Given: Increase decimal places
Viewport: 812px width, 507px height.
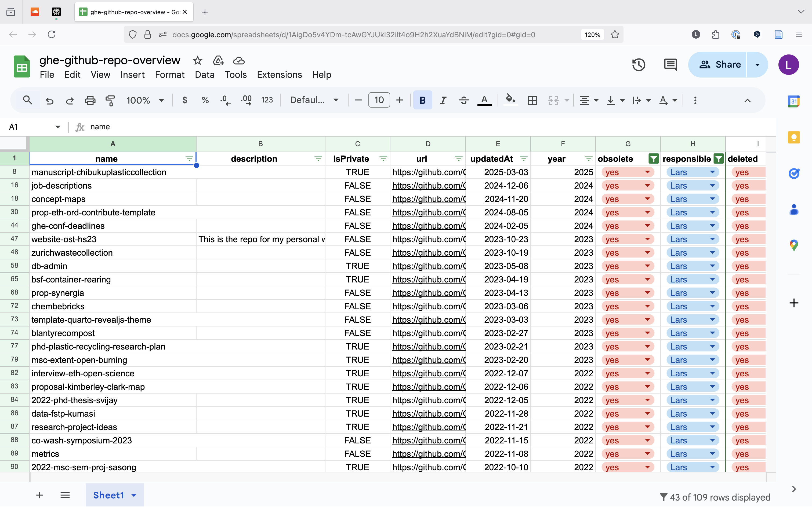Looking at the screenshot, I should [x=246, y=100].
